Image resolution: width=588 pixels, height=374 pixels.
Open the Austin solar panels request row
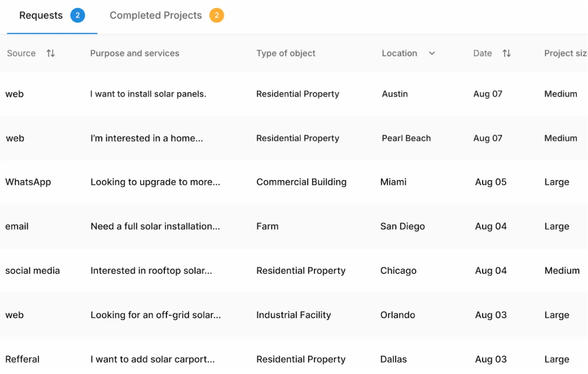click(293, 94)
